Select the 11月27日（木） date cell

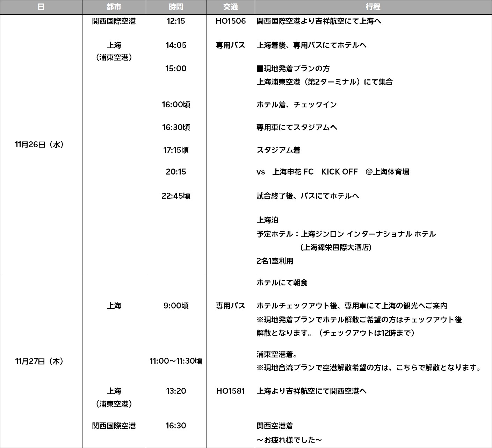[x=39, y=361]
